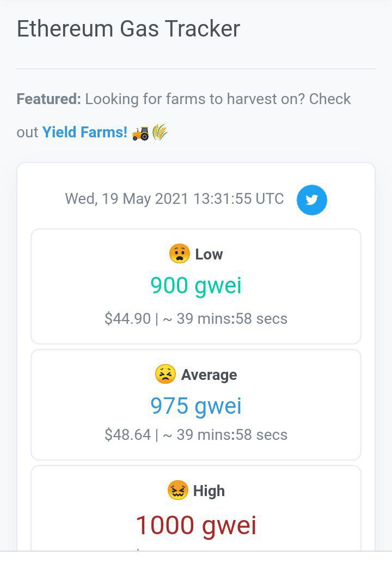Click the Average label text
The image size is (392, 568).
(209, 375)
